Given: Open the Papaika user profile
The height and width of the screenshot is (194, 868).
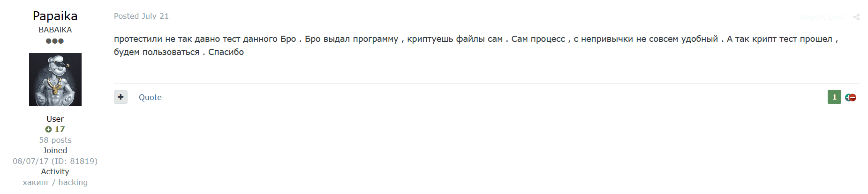Looking at the screenshot, I should coord(55,16).
